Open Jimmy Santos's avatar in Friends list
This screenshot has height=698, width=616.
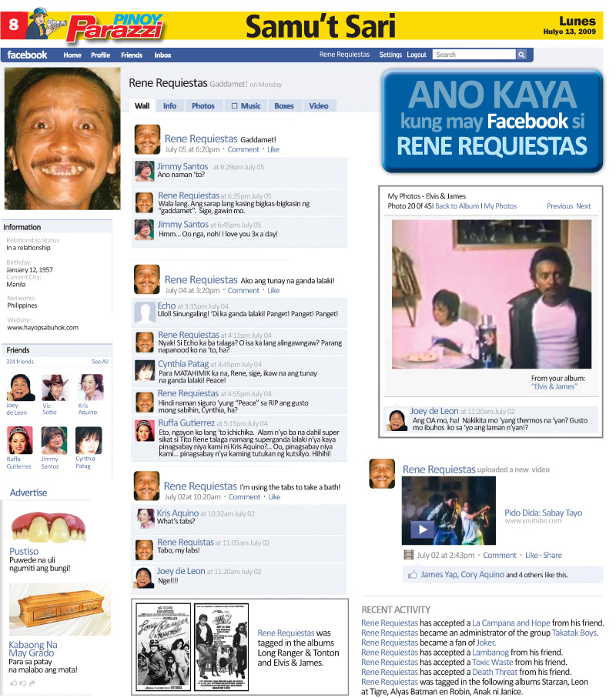[54, 441]
